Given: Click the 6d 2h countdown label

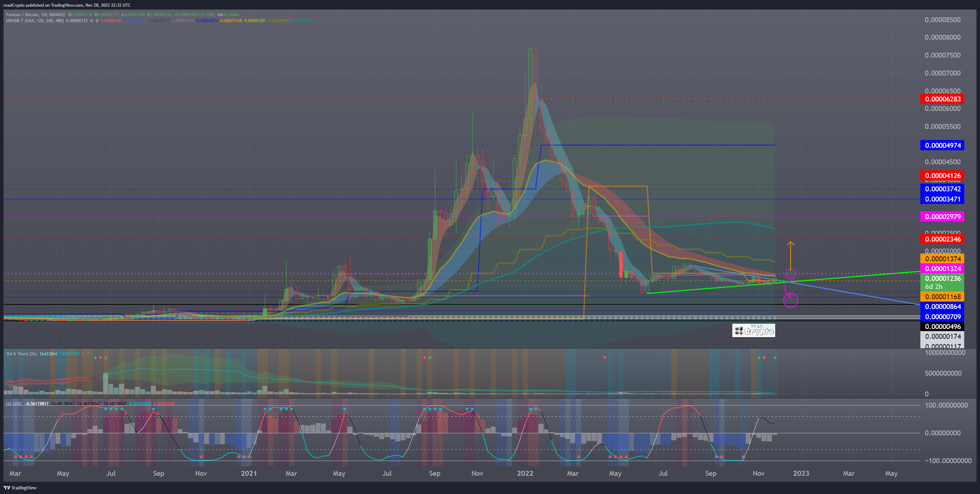Looking at the screenshot, I should click(x=934, y=286).
